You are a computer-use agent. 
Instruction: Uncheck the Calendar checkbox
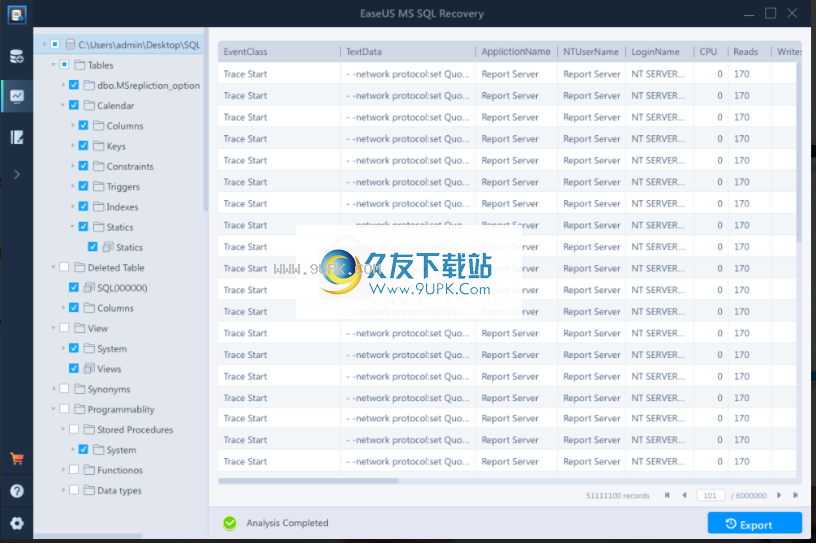pos(74,105)
